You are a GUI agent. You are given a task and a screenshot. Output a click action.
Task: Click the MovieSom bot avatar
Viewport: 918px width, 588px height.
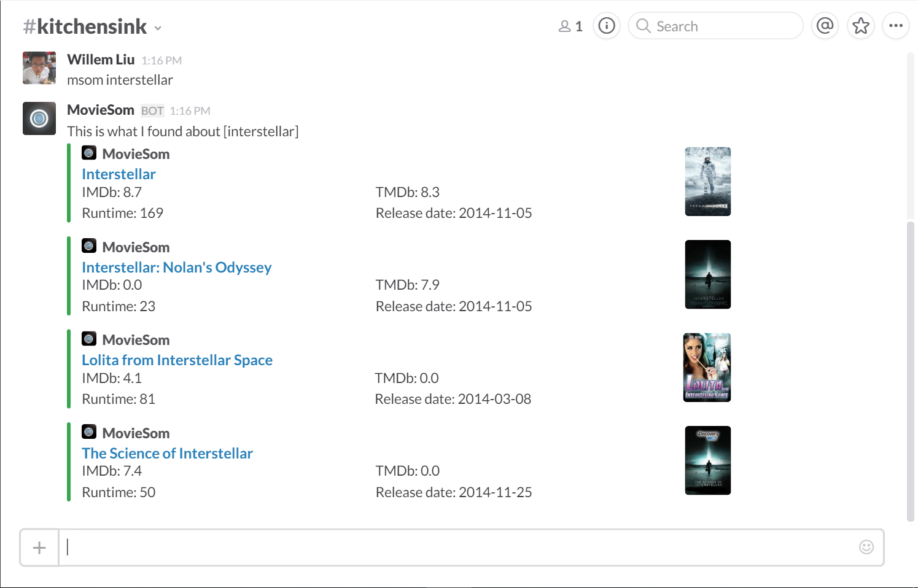click(x=39, y=118)
